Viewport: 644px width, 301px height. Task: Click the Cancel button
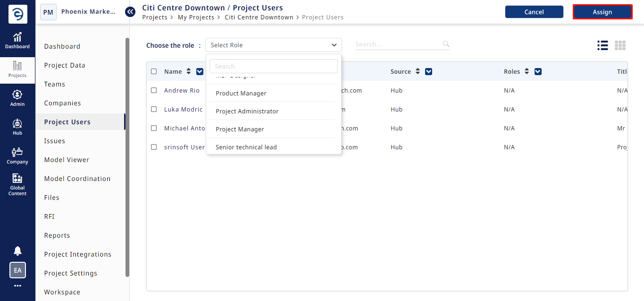pos(534,12)
